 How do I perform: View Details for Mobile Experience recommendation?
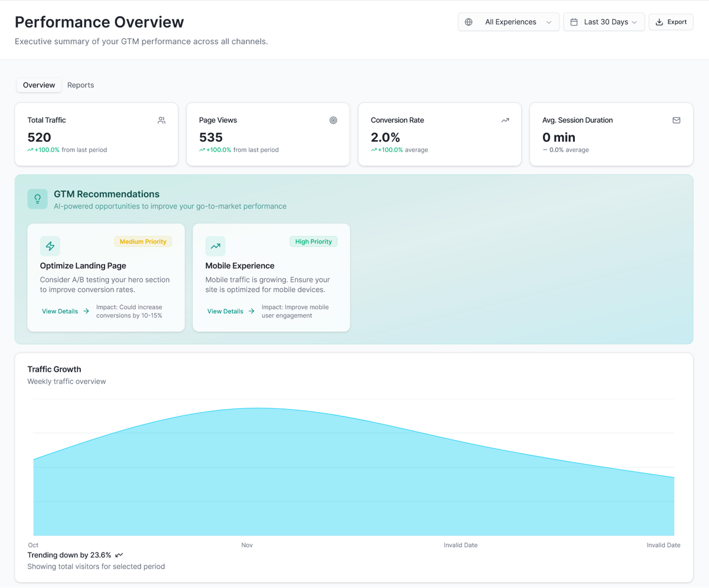[x=230, y=311]
